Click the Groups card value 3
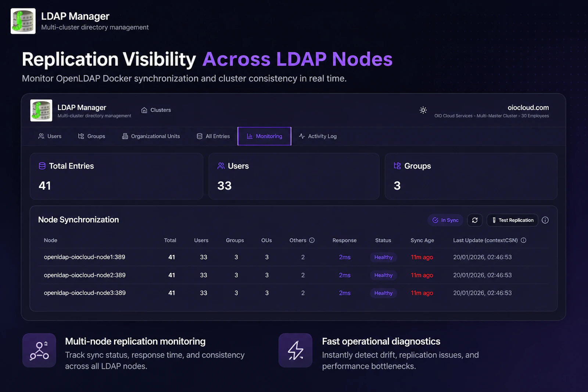588x392 pixels. pyautogui.click(x=397, y=186)
